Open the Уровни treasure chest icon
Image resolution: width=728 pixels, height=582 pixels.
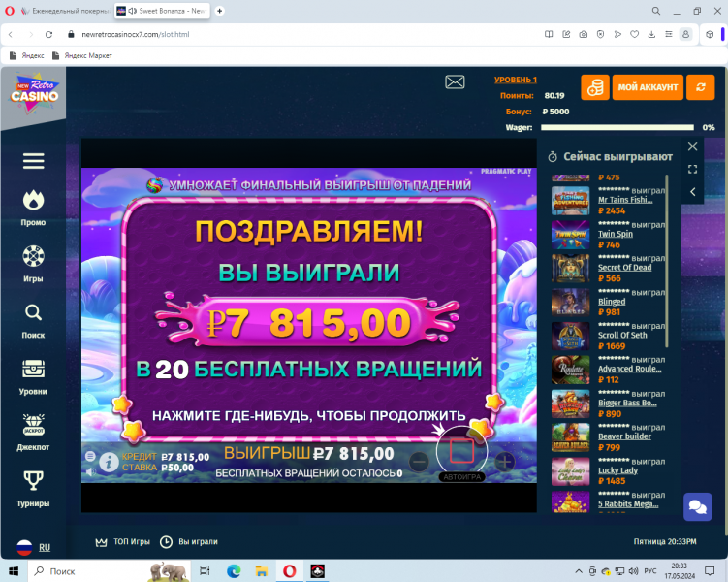[33, 369]
